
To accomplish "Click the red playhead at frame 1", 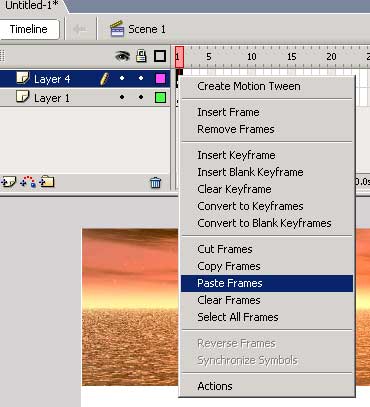I will (179, 57).
